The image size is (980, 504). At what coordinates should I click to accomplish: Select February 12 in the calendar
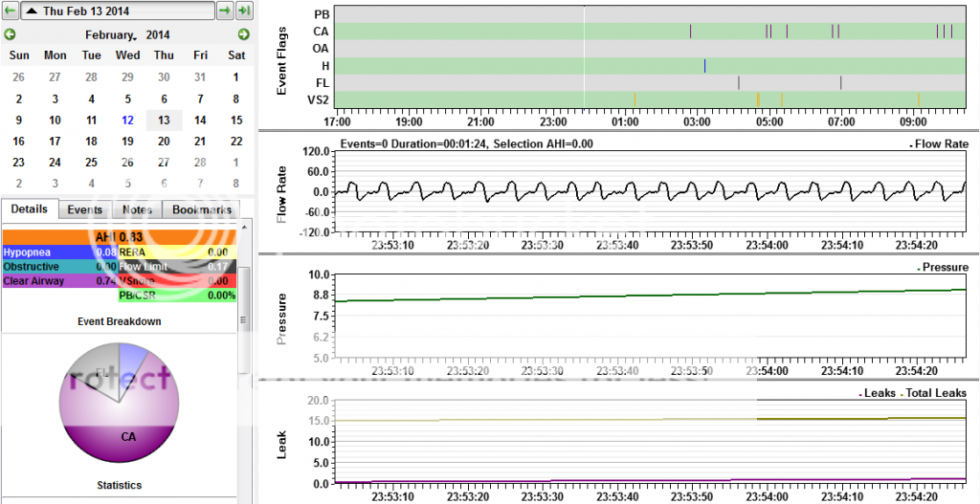(x=127, y=121)
